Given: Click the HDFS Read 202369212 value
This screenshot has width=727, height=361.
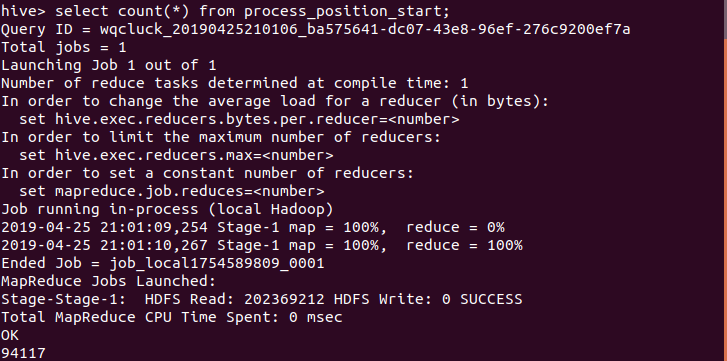Looking at the screenshot, I should 284,299.
